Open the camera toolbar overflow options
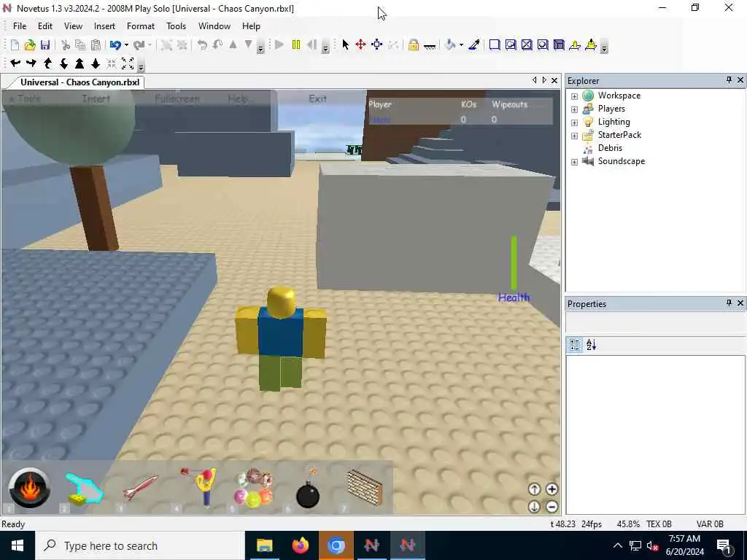The height and width of the screenshot is (560, 747). pyautogui.click(x=141, y=66)
